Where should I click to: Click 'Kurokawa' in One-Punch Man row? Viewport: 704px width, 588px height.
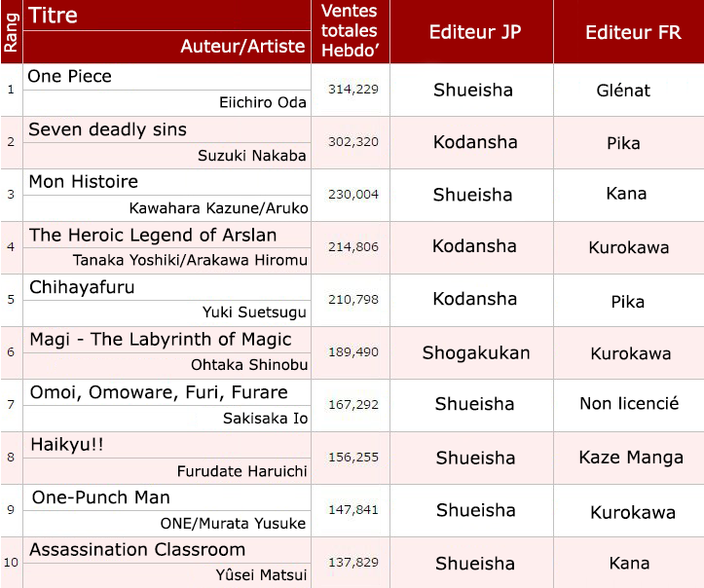click(633, 513)
